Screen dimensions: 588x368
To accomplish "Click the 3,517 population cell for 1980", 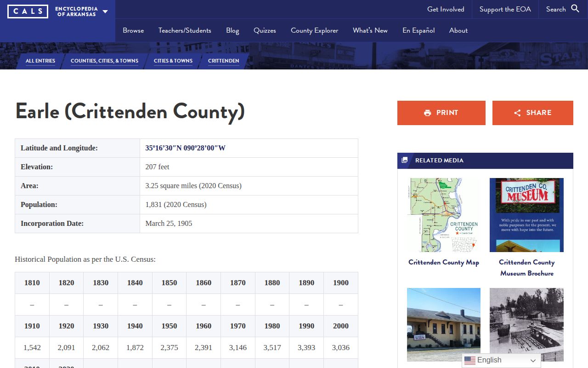I will pyautogui.click(x=272, y=348).
